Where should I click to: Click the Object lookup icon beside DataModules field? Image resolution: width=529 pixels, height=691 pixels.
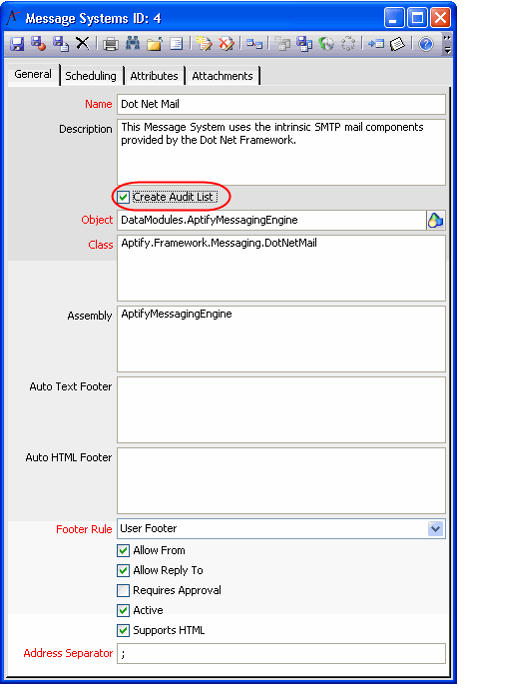tap(436, 220)
